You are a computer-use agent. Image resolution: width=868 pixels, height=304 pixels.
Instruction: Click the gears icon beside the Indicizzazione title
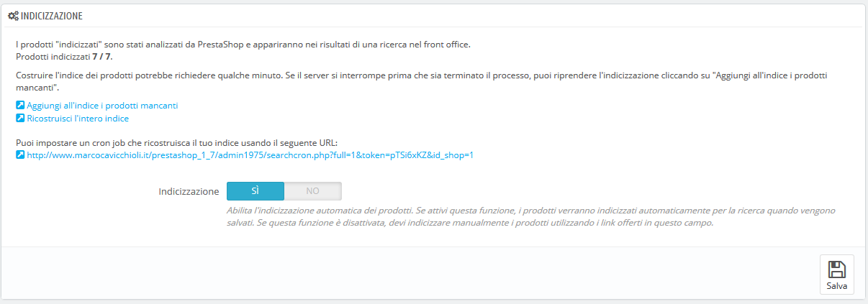[14, 15]
